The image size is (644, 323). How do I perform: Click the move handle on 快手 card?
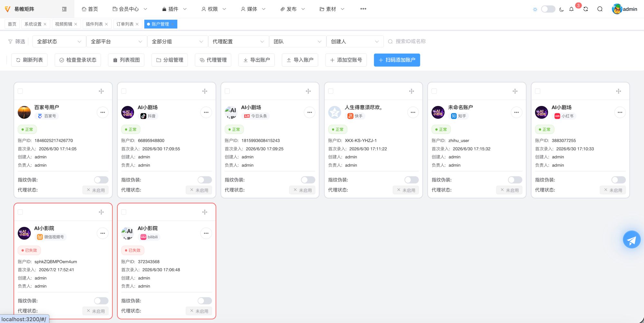click(412, 91)
